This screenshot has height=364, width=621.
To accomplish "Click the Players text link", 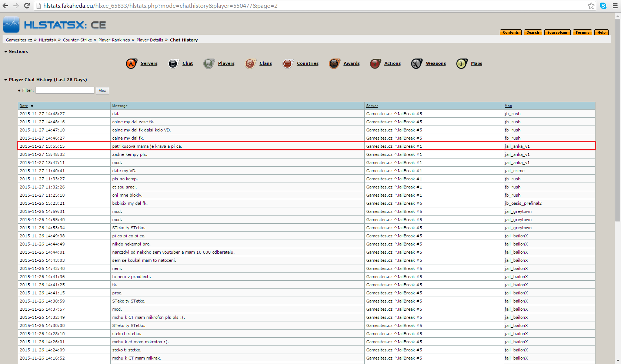I will 226,63.
